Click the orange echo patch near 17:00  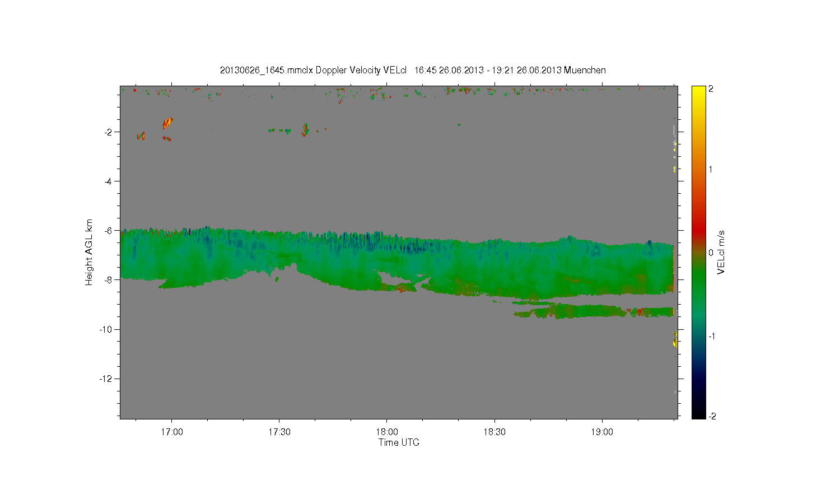tap(167, 123)
